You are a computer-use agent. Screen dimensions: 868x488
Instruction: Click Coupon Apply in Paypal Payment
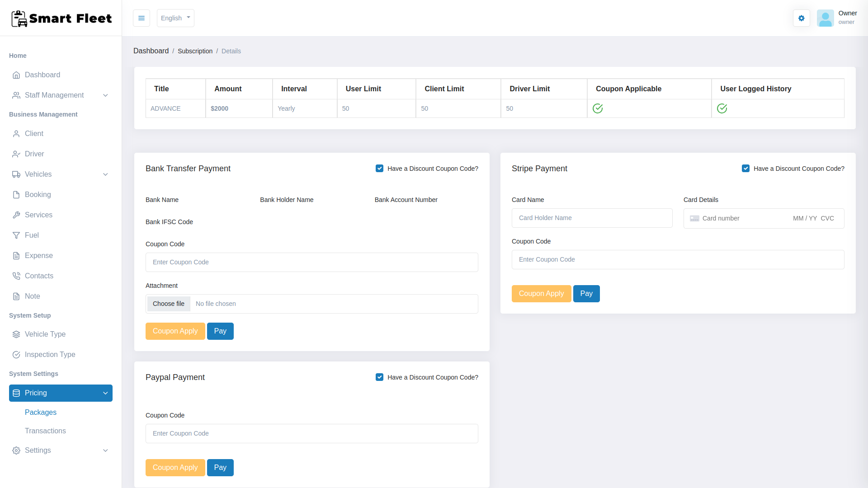click(175, 467)
